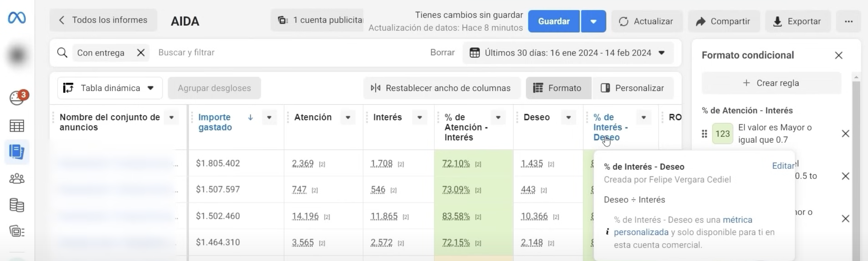Expand the Guardar dropdown arrow
The height and width of the screenshot is (261, 868).
point(593,21)
